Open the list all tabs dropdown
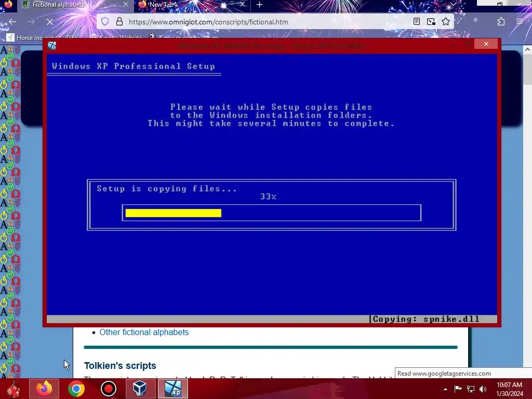 453,5
